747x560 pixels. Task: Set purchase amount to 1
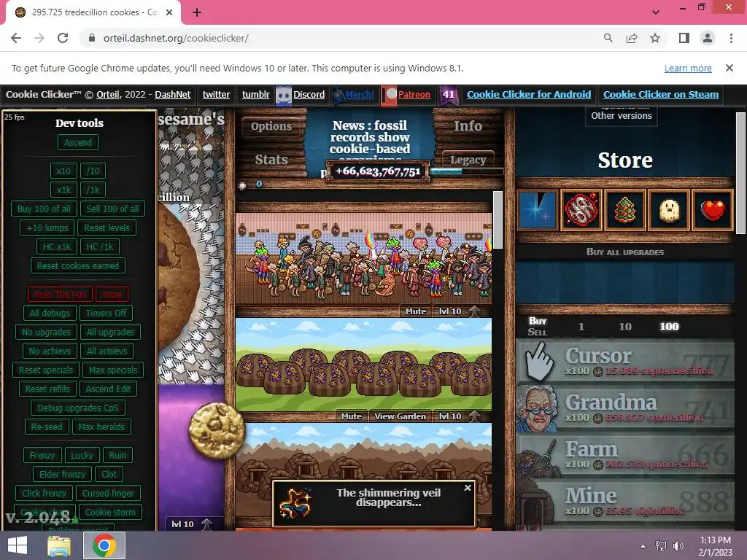point(581,327)
